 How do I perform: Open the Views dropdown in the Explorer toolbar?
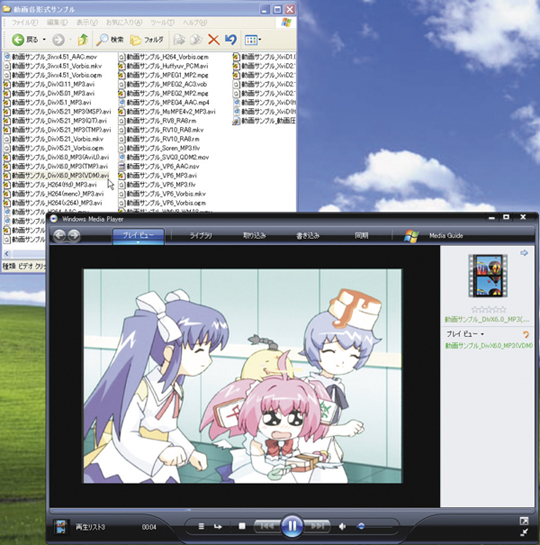coord(253,40)
